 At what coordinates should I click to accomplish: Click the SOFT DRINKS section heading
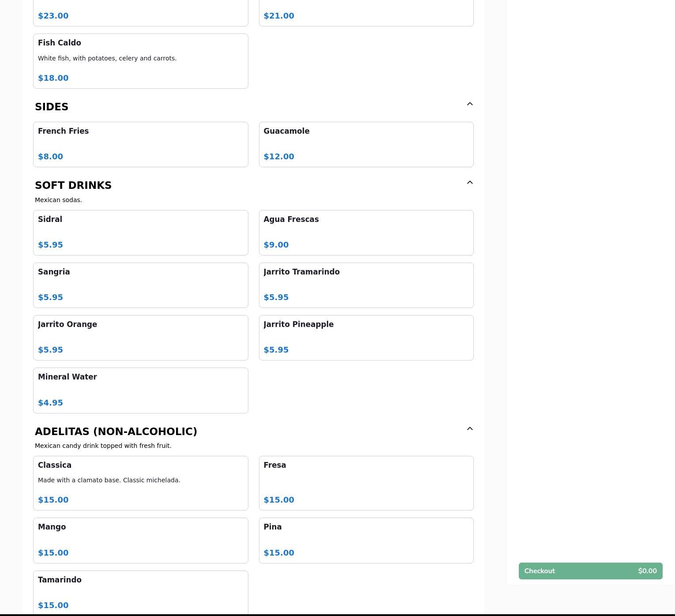pyautogui.click(x=73, y=185)
